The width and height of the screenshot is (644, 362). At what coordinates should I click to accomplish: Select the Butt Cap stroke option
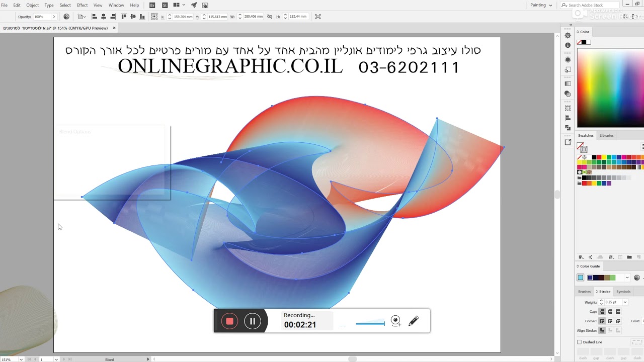602,312
